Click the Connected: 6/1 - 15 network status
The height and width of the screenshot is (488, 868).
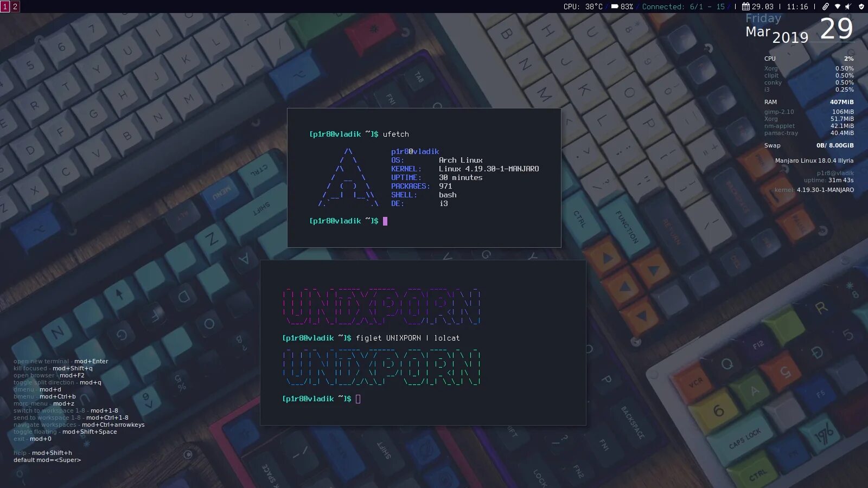(x=683, y=7)
